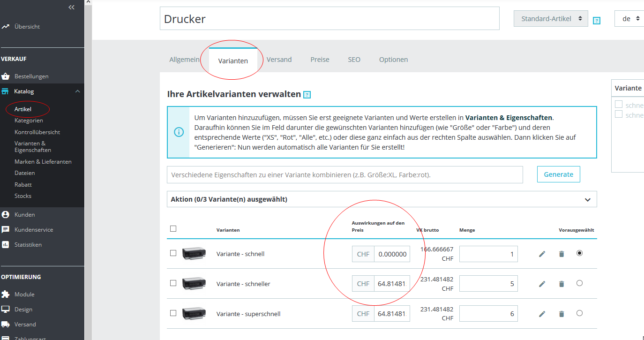Collapse the Katalog menu chevron
This screenshot has height=340, width=644.
point(78,91)
